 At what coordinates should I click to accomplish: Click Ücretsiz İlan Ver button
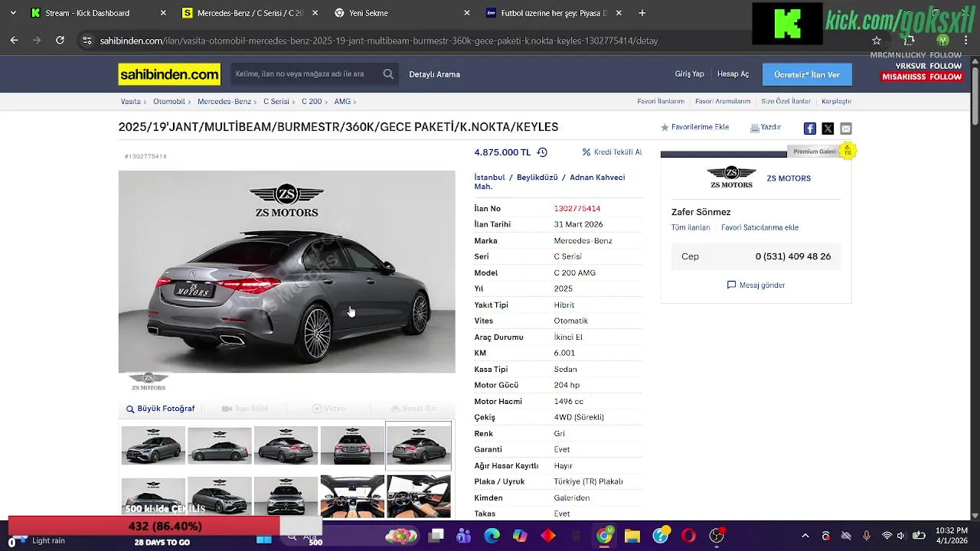click(x=807, y=74)
